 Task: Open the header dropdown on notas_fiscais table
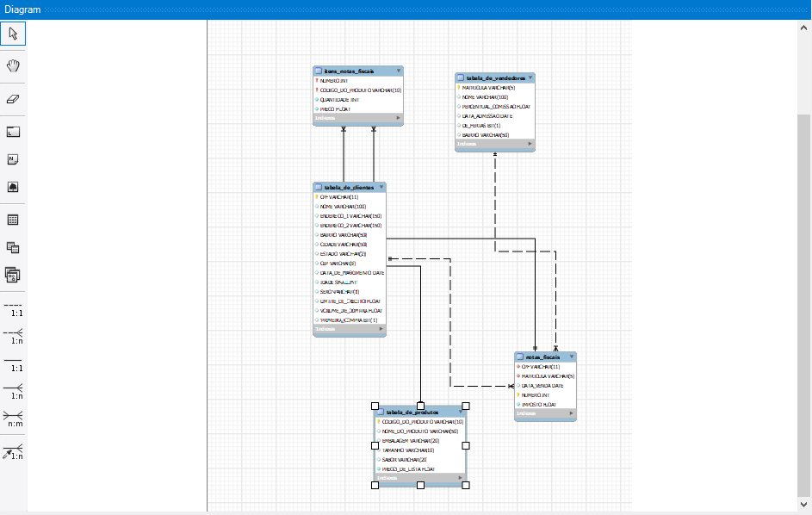(571, 356)
